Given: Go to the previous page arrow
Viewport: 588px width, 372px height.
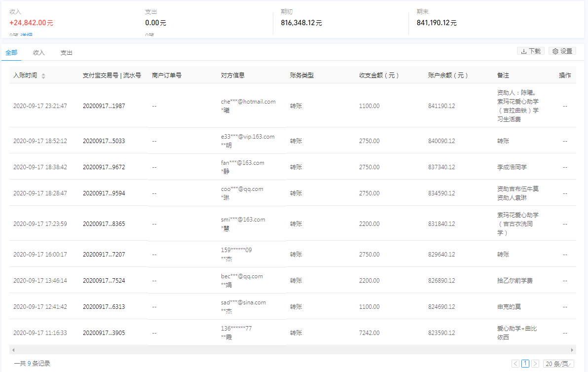Looking at the screenshot, I should point(515,364).
